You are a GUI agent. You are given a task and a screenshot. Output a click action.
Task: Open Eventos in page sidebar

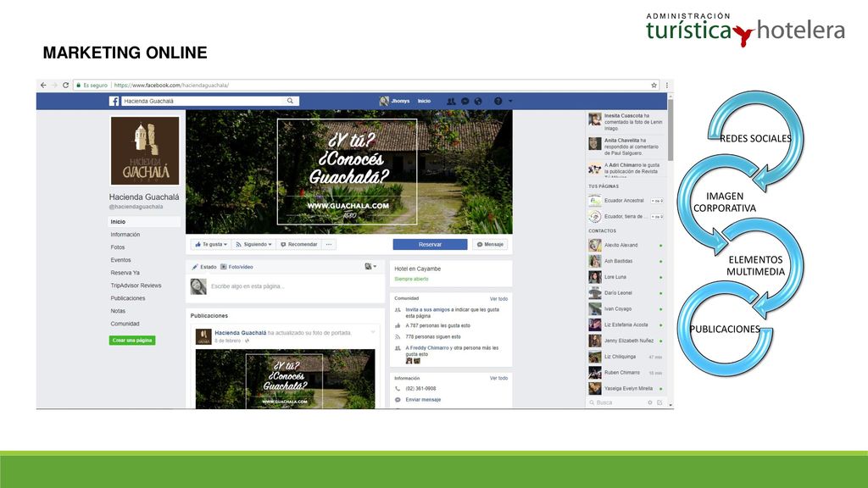[x=120, y=260]
